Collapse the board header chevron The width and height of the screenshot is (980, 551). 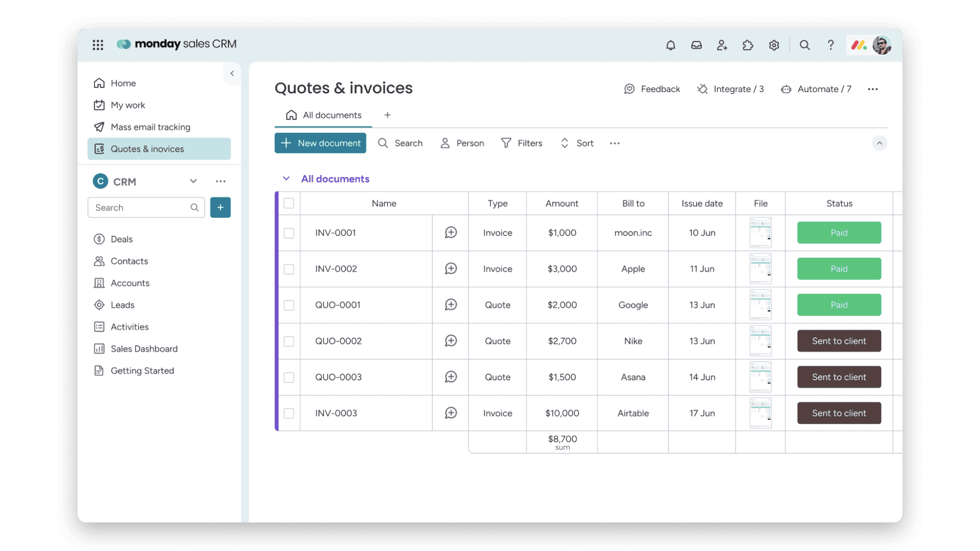(879, 143)
